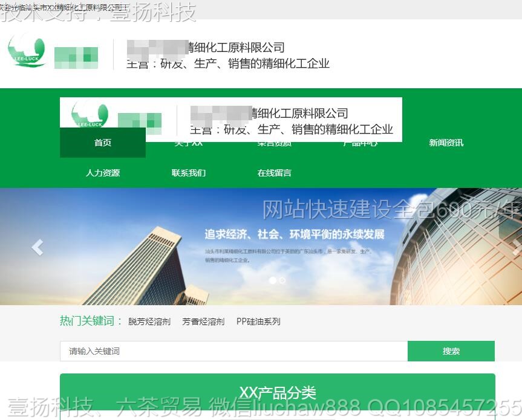Click the XX产品分类 green header
Screen dimensions: 522x420
[x=278, y=393]
